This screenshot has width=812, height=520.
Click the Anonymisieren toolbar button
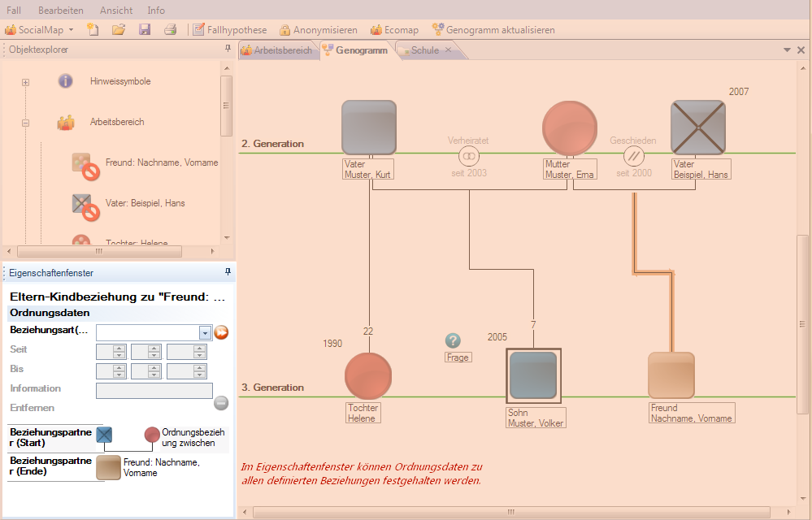coord(318,30)
